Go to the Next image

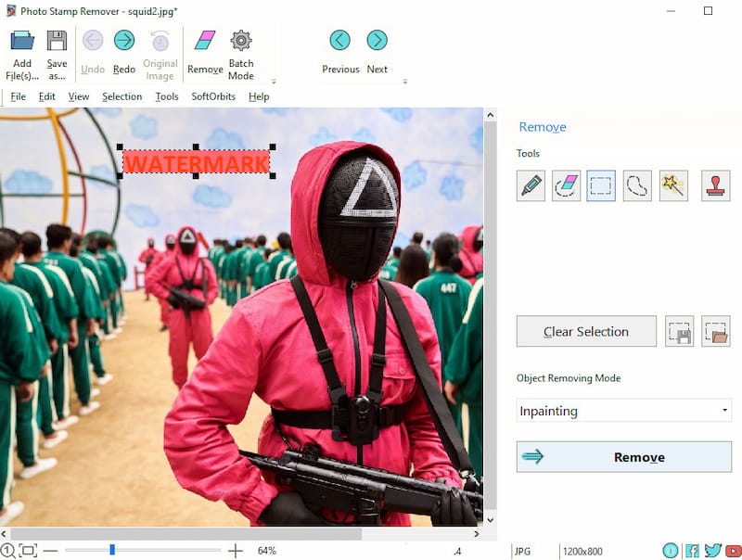click(x=377, y=40)
